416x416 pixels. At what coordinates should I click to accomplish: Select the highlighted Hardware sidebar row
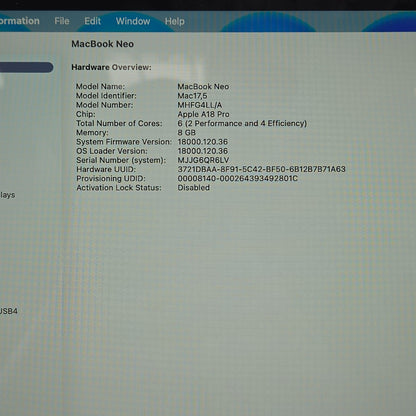pyautogui.click(x=26, y=67)
